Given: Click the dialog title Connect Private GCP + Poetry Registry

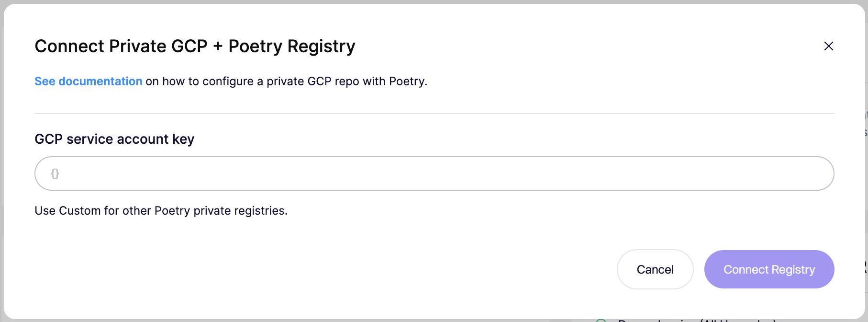Looking at the screenshot, I should tap(195, 46).
